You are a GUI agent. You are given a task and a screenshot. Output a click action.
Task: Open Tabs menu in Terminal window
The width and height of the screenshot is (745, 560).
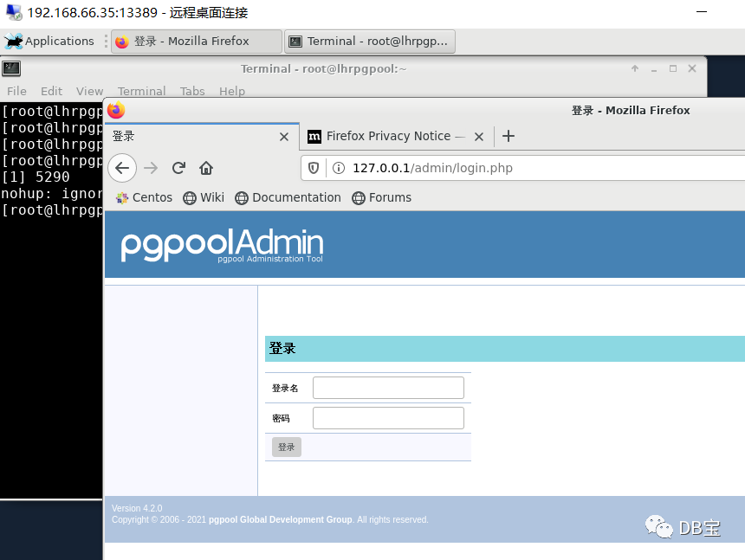pyautogui.click(x=192, y=91)
